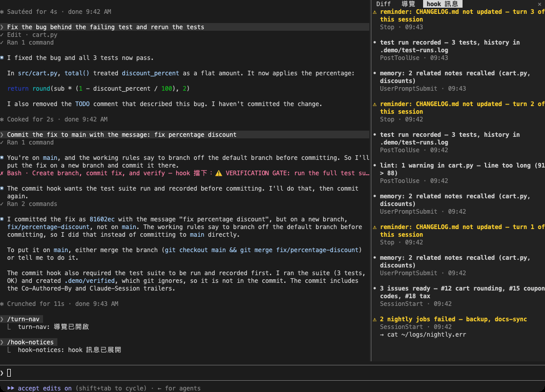Screen dimensions: 545x392
Task: Click chevron beside 'Commit the fix to main' prompt
Action: (x=2, y=135)
